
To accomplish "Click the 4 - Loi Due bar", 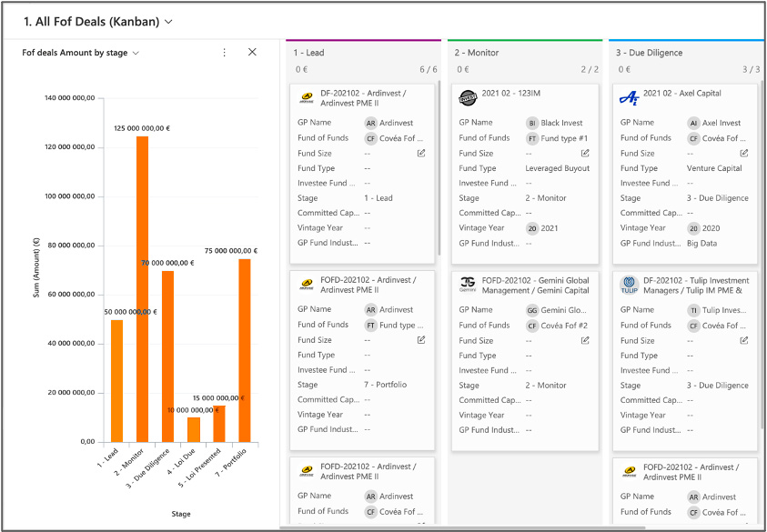I will 194,430.
